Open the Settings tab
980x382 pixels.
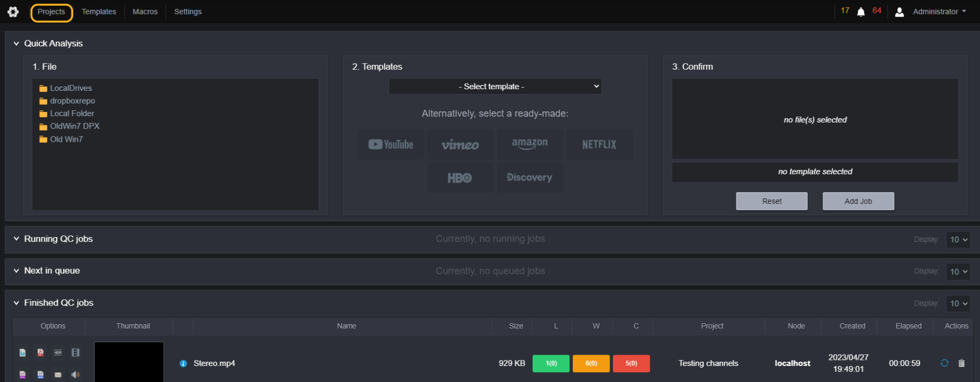[188, 12]
